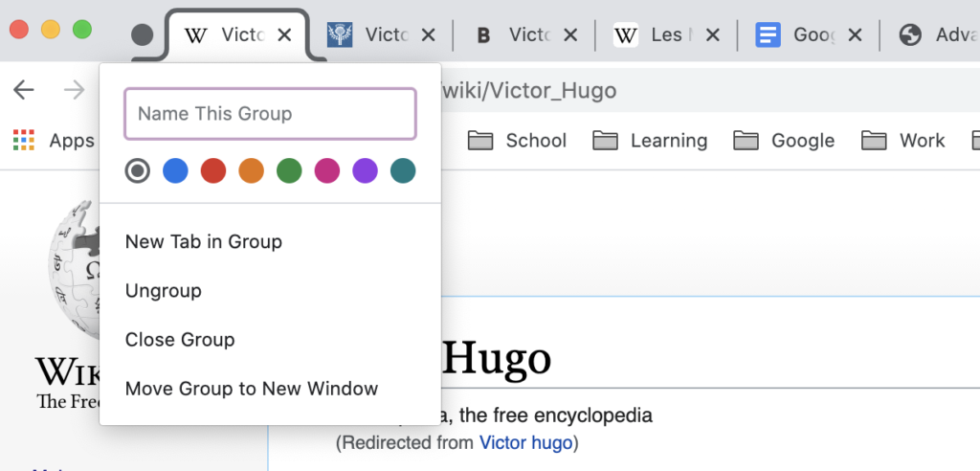
Task: Click the yellow minimize window button
Action: 51,30
